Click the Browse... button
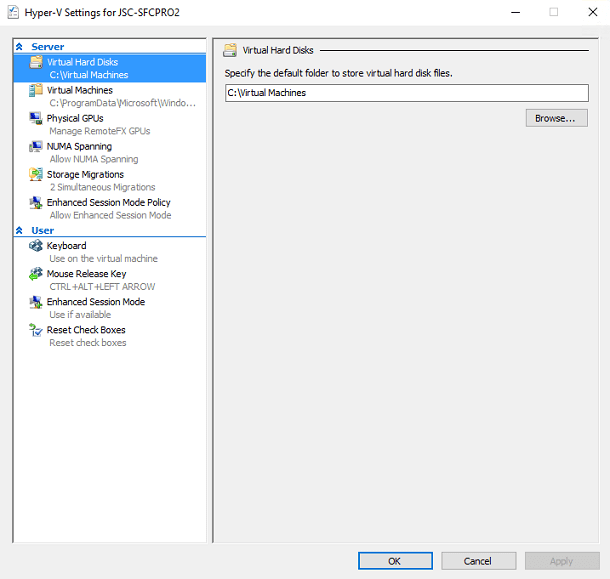This screenshot has height=579, width=610. pos(557,118)
